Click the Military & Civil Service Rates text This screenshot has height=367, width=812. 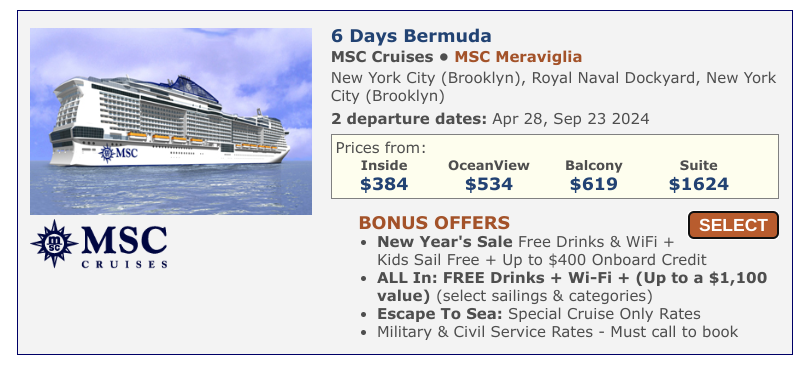(x=557, y=332)
